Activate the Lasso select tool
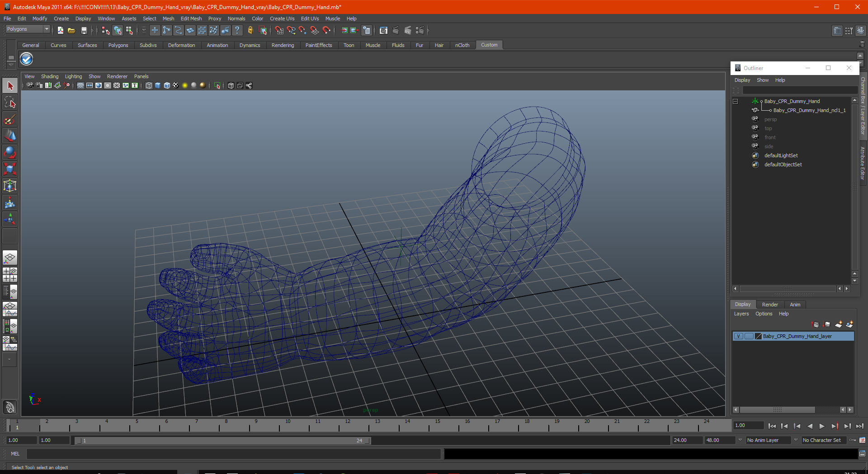This screenshot has height=474, width=868. click(x=10, y=103)
